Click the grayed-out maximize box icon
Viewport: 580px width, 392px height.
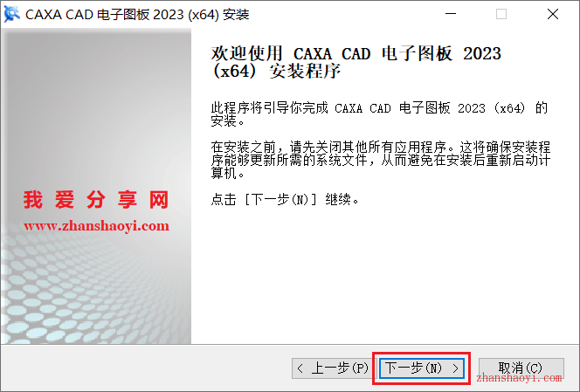pos(501,14)
